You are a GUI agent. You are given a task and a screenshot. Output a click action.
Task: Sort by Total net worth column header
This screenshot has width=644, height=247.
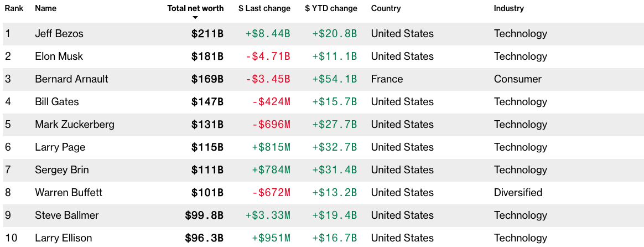coord(195,8)
